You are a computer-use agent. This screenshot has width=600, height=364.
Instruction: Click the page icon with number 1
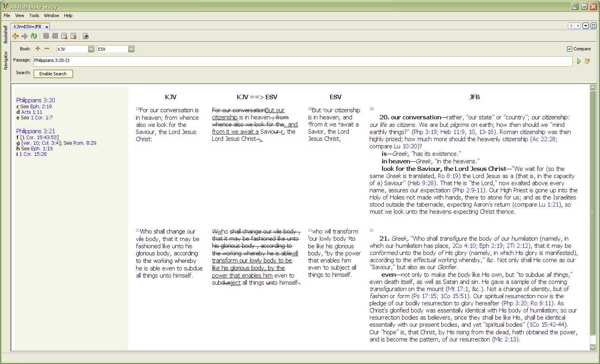[x=64, y=36]
